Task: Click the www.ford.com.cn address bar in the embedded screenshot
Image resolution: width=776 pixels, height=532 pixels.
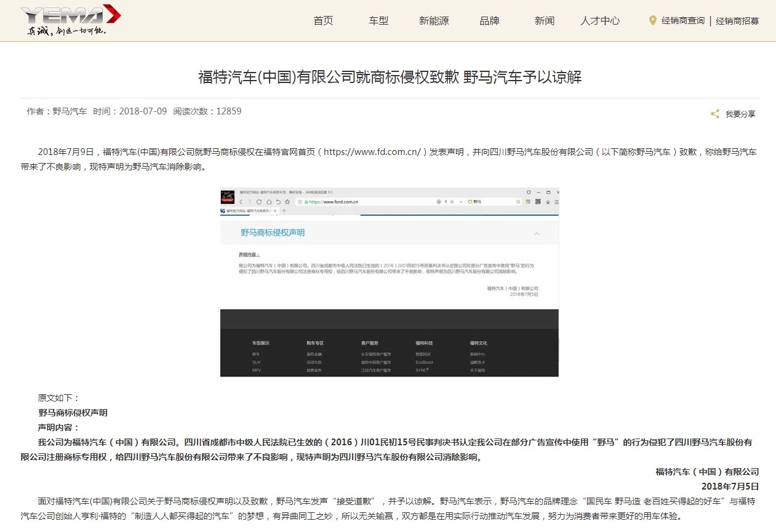Action: 369,202
